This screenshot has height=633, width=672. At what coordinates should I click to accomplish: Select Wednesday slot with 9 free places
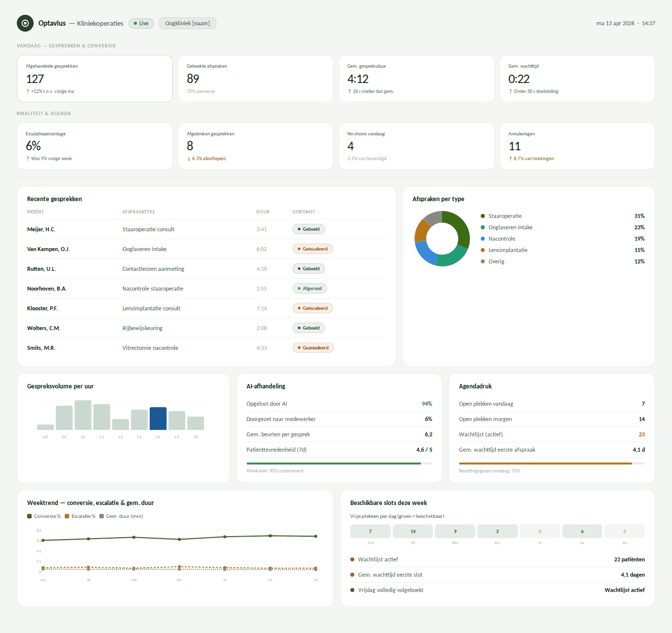455,531
